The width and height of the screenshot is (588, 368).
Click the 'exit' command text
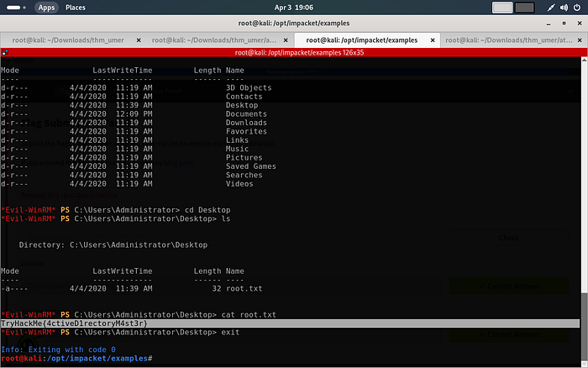click(230, 333)
